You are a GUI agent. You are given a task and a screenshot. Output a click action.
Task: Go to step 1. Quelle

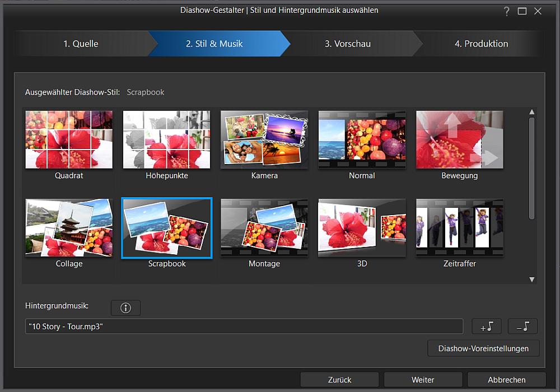pos(81,44)
